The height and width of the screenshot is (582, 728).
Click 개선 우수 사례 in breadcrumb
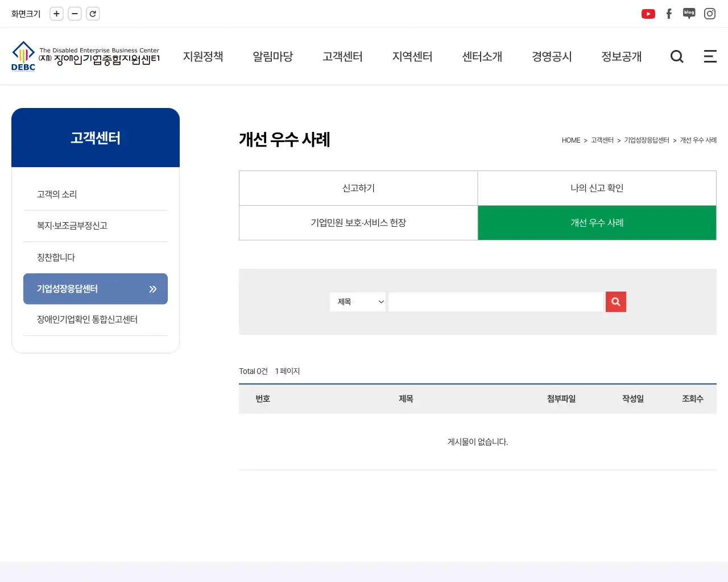click(698, 140)
